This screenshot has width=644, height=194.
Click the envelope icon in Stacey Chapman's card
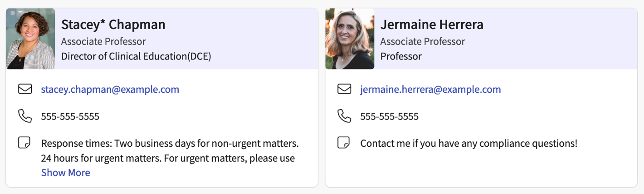(x=25, y=89)
